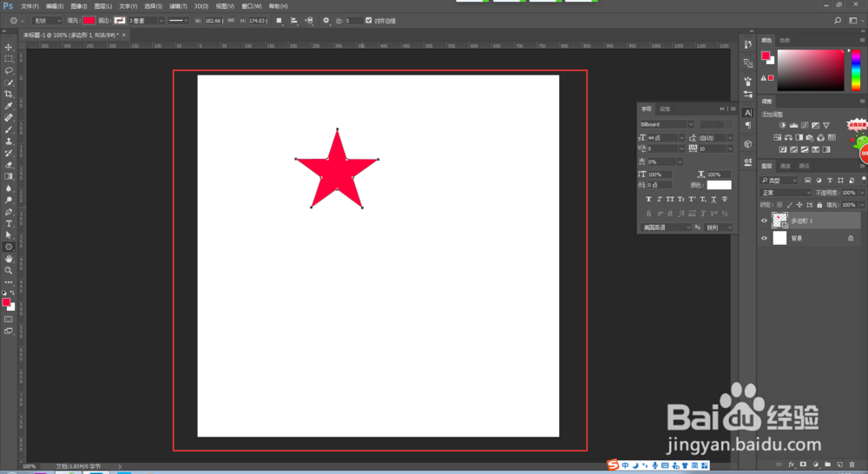Open the shape mode 形状 dropdown

[48, 21]
